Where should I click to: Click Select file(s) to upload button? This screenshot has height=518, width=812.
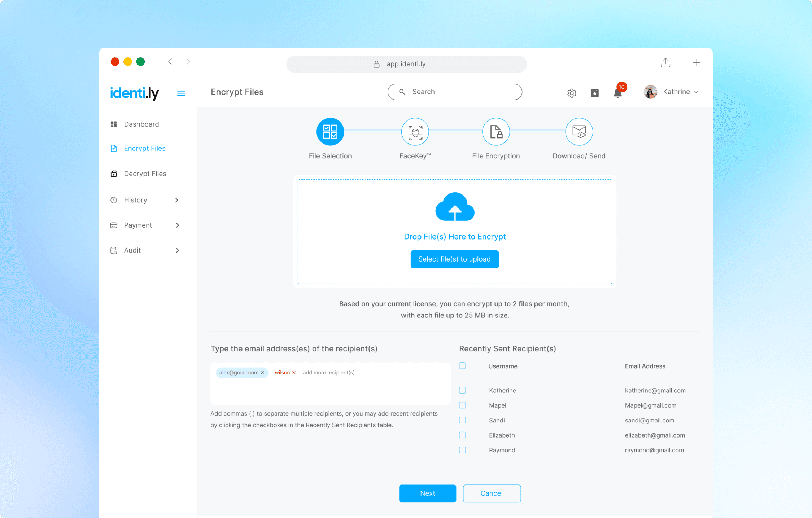454,259
